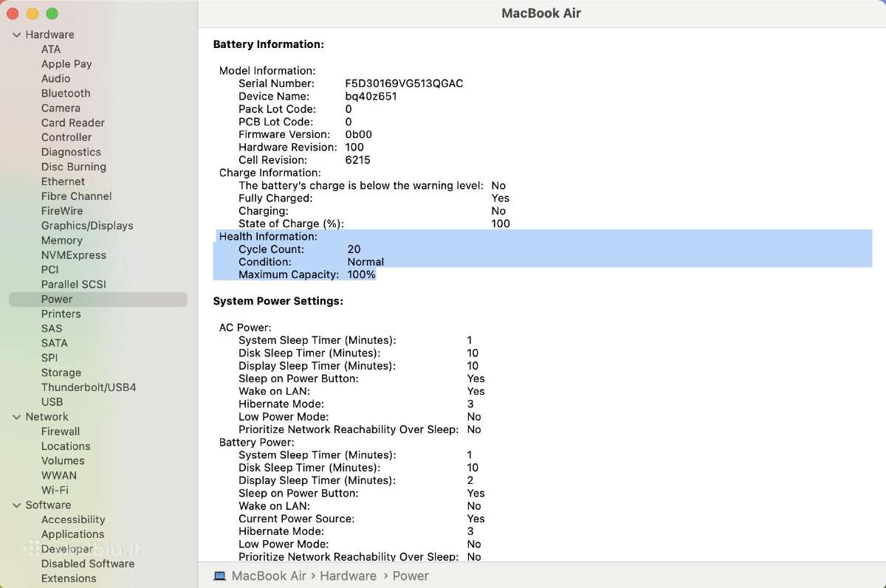The image size is (886, 588).
Task: Click Power in the path bar
Action: tap(411, 576)
